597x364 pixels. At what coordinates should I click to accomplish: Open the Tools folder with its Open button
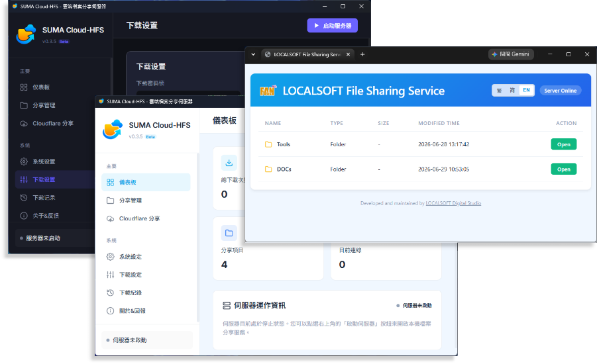point(563,144)
